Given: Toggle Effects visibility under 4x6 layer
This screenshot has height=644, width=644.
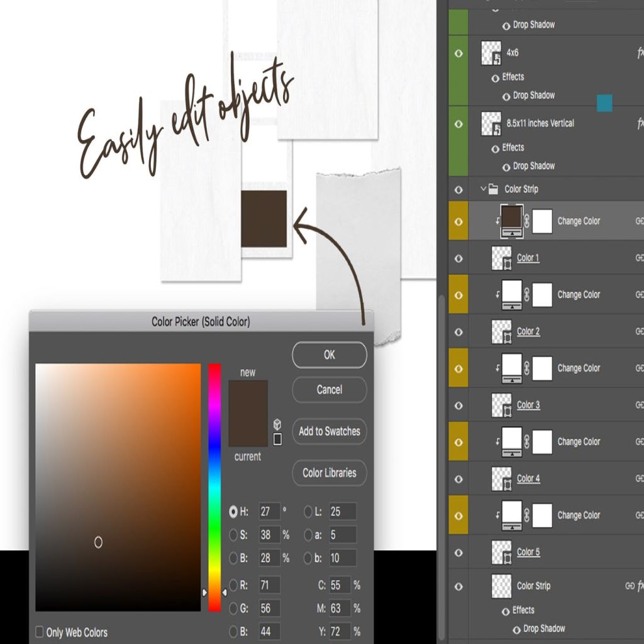Looking at the screenshot, I should click(x=495, y=77).
